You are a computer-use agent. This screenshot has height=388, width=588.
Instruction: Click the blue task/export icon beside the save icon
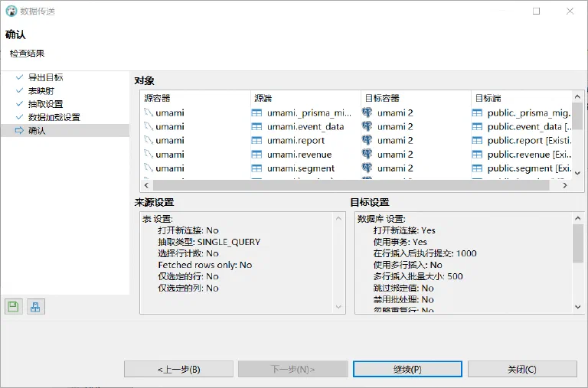click(x=36, y=307)
